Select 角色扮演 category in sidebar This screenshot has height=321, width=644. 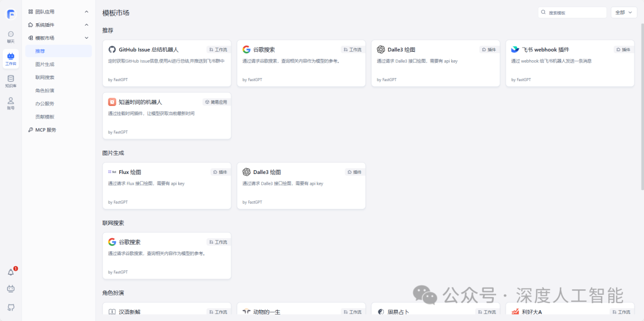click(58, 91)
